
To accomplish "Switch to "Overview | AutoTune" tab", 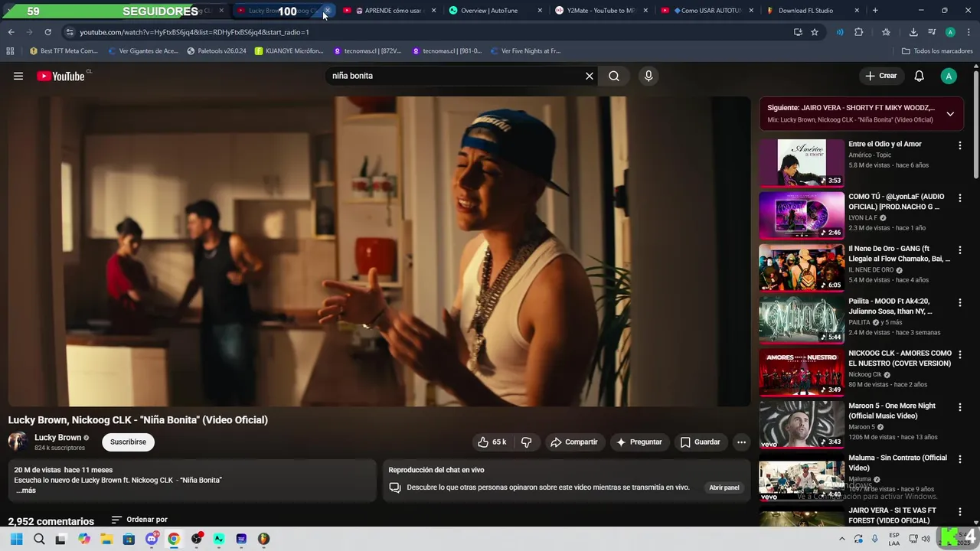I will coord(495,11).
